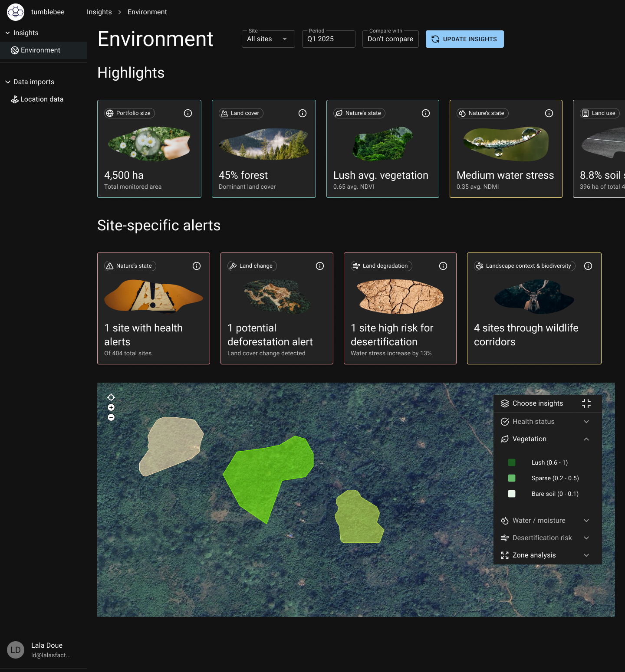
Task: Click the Sparse (0.2 - 0.5) legend label
Action: (555, 478)
